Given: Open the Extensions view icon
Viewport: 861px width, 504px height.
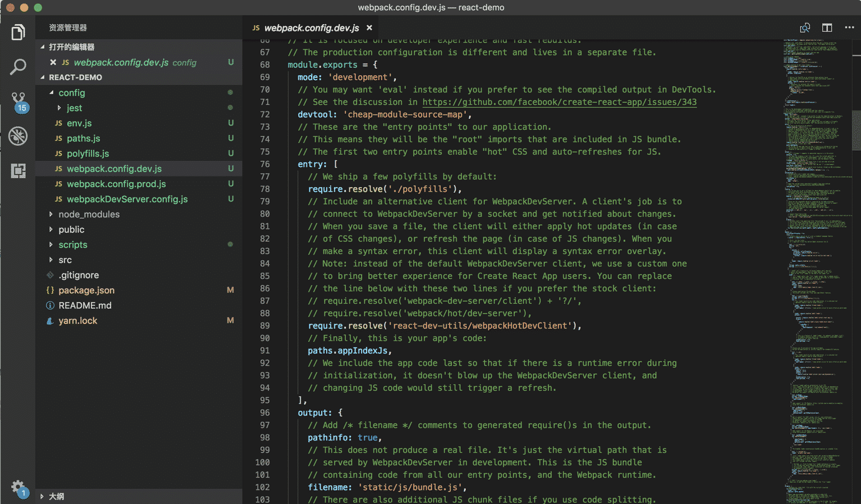Looking at the screenshot, I should pos(18,171).
